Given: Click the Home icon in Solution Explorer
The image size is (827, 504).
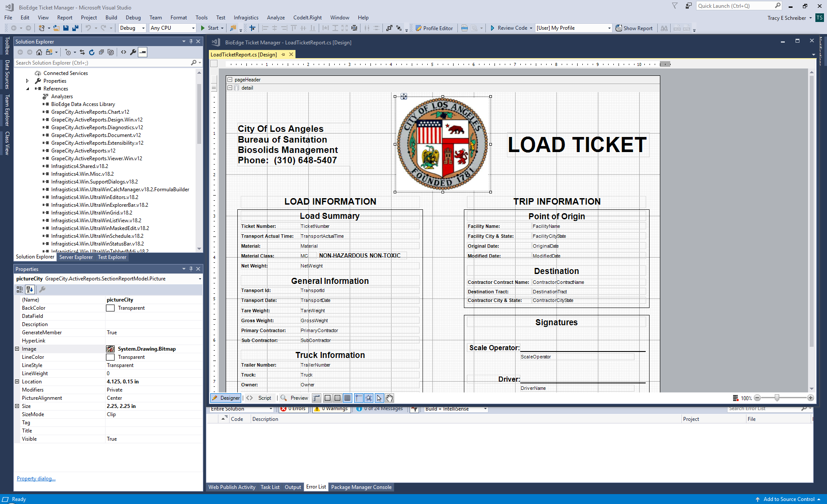Looking at the screenshot, I should tap(39, 52).
